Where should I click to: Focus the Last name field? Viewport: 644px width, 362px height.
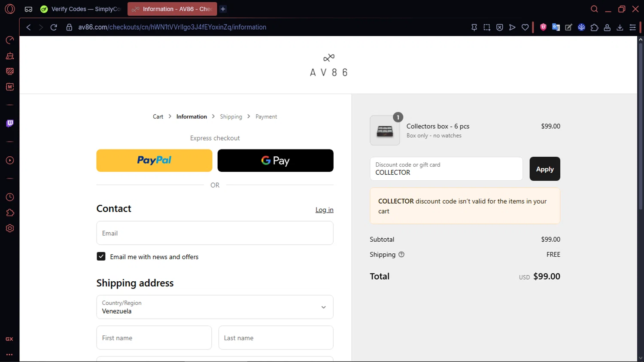pos(276,338)
